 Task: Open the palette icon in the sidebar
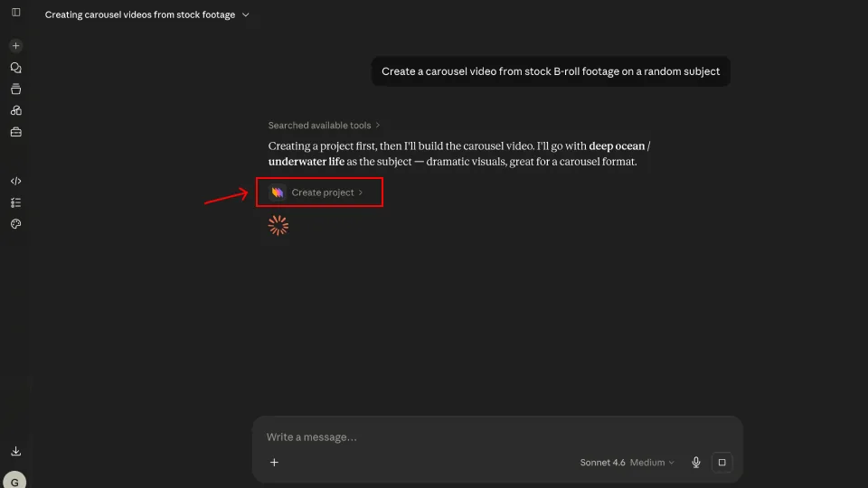(16, 224)
